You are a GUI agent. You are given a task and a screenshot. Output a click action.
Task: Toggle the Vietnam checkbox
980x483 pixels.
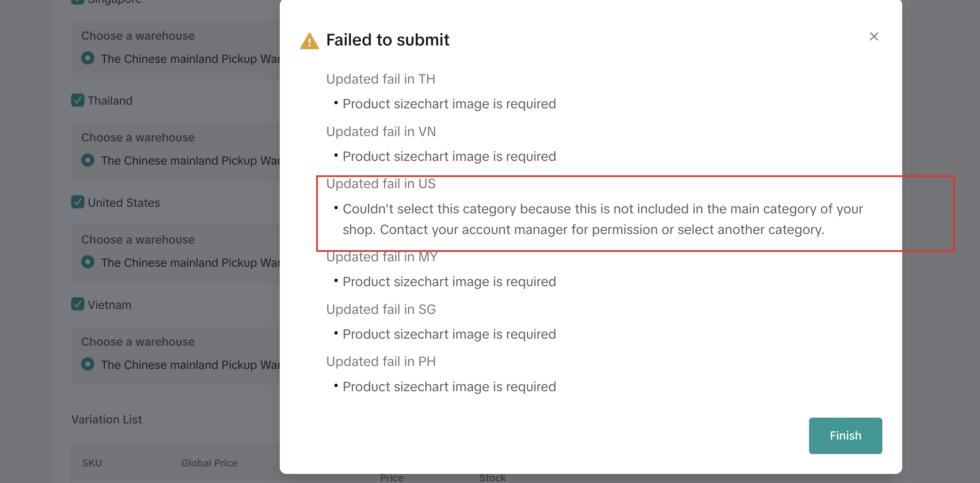click(x=78, y=304)
